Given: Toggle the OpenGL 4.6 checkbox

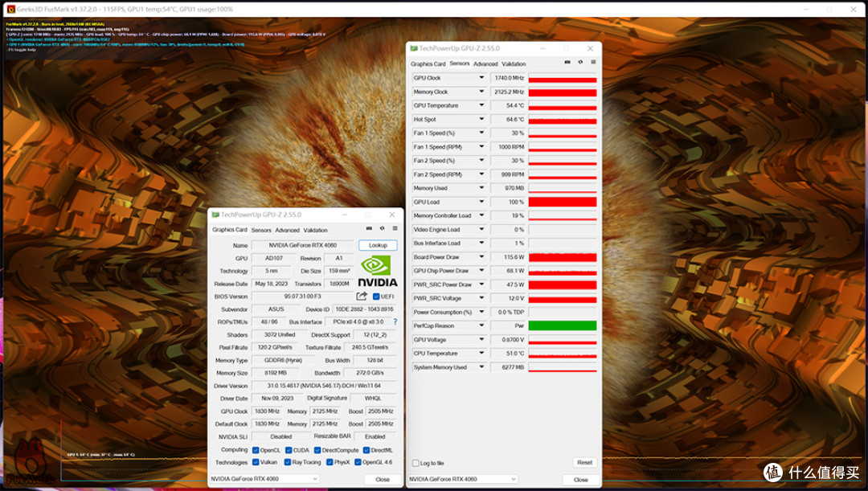Looking at the screenshot, I should tap(358, 462).
